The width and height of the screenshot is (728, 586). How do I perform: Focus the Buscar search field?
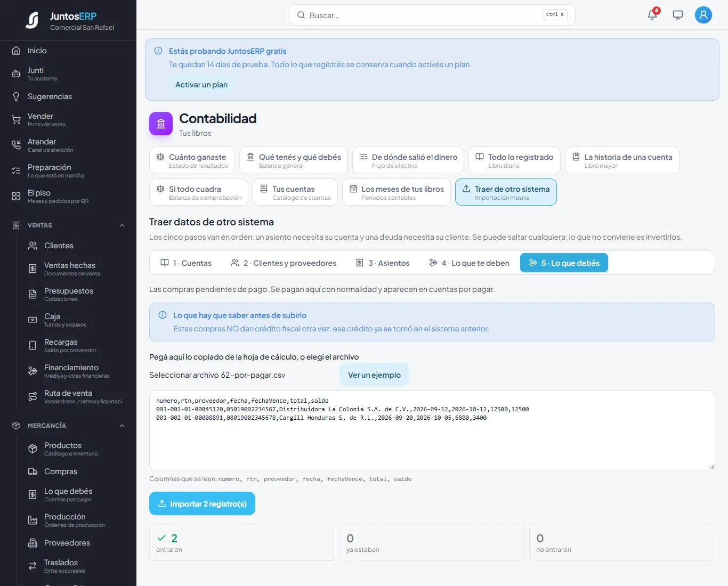(432, 15)
